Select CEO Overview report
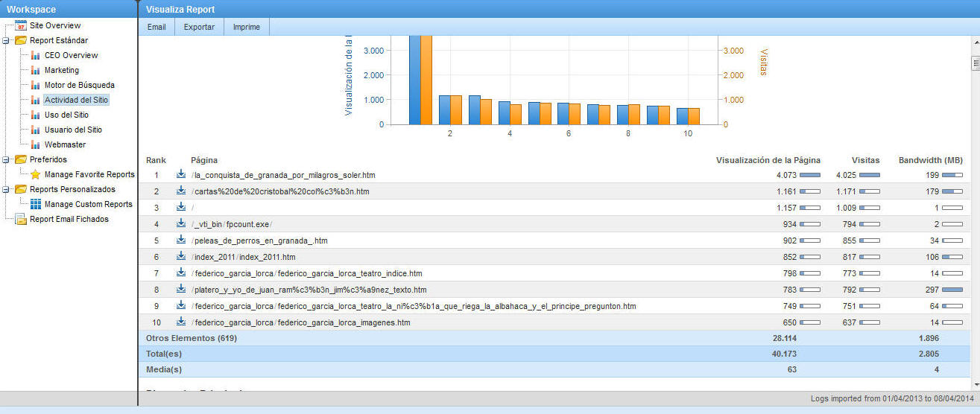 coord(71,55)
